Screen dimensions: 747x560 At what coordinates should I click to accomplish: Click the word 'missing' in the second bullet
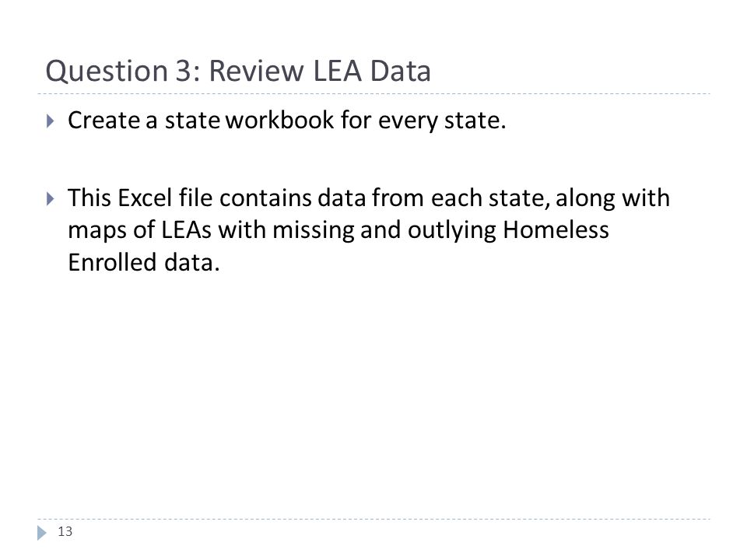[x=313, y=230]
